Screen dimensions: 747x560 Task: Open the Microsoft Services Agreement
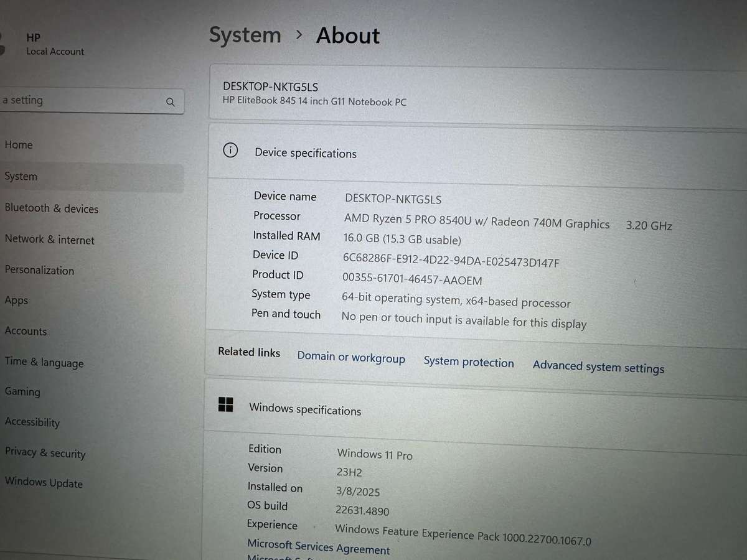pyautogui.click(x=319, y=549)
